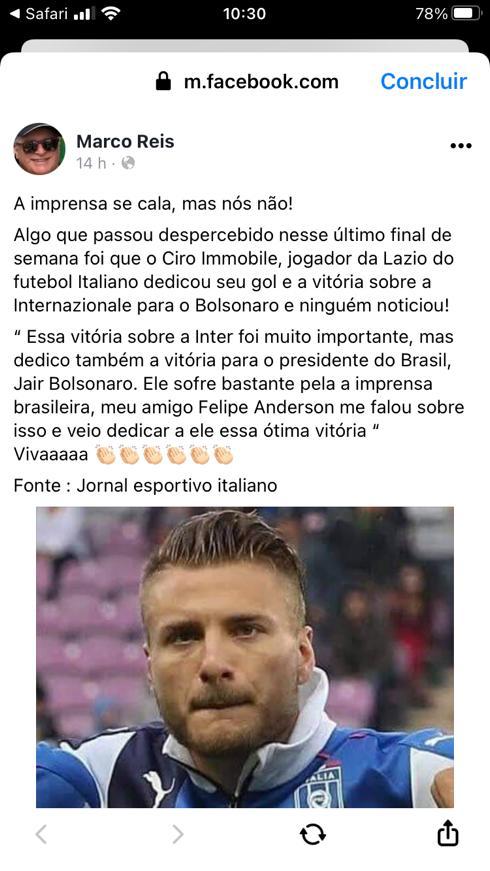Open the three-dot post options menu

click(461, 146)
